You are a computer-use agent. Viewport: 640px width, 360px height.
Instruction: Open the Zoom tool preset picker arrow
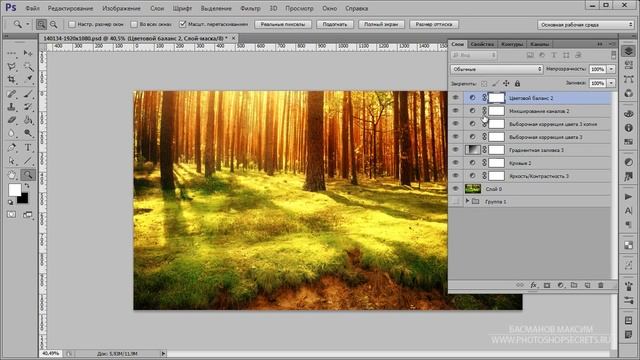[x=28, y=24]
